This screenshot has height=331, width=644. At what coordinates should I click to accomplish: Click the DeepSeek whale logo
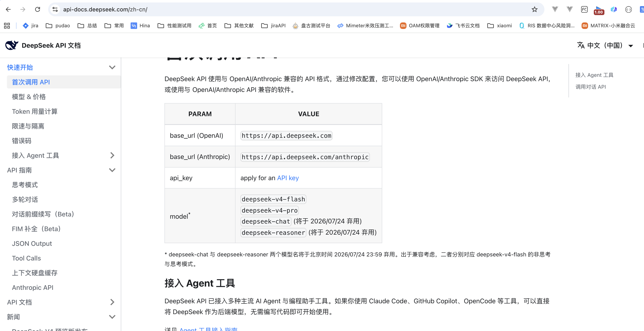coord(12,45)
